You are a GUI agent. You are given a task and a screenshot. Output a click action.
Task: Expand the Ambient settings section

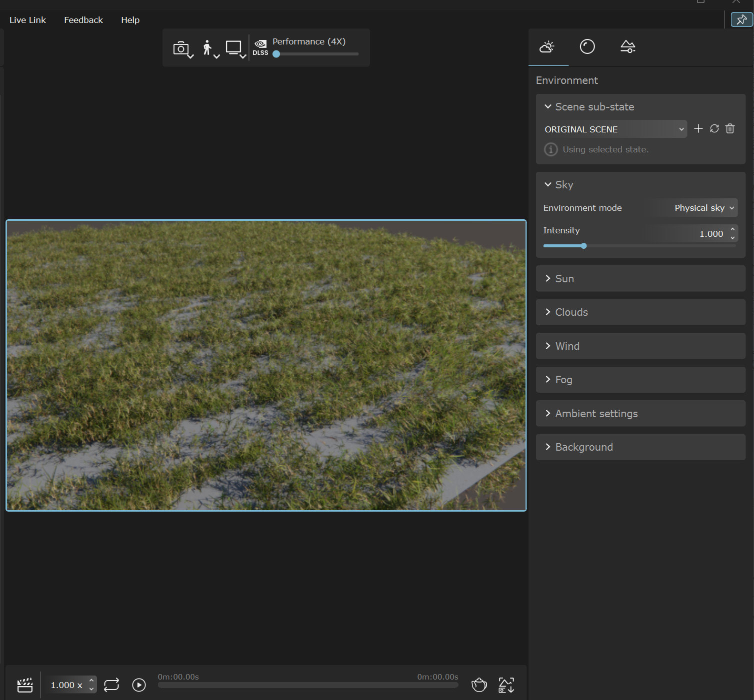coord(640,414)
